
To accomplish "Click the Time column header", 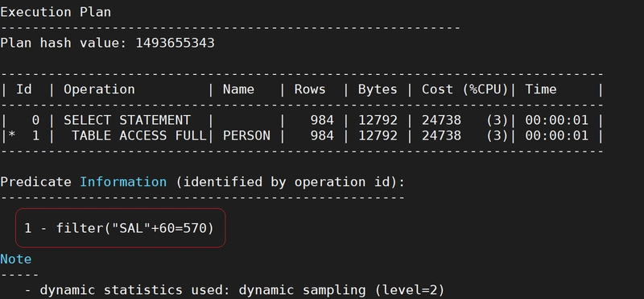I will click(540, 89).
